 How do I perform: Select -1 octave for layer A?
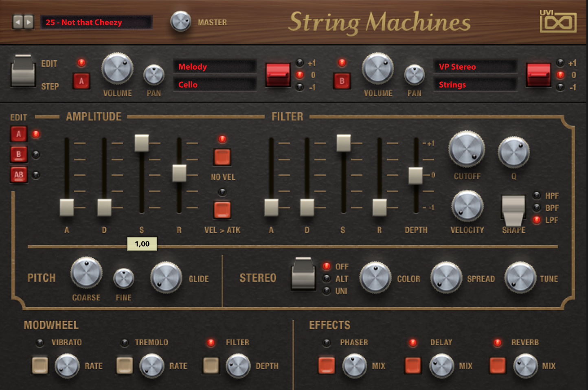pos(300,87)
